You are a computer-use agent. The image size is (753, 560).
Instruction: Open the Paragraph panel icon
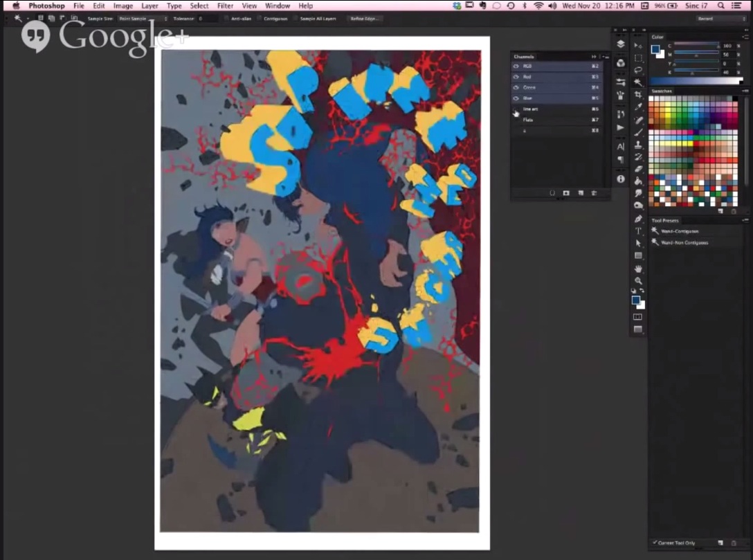620,159
